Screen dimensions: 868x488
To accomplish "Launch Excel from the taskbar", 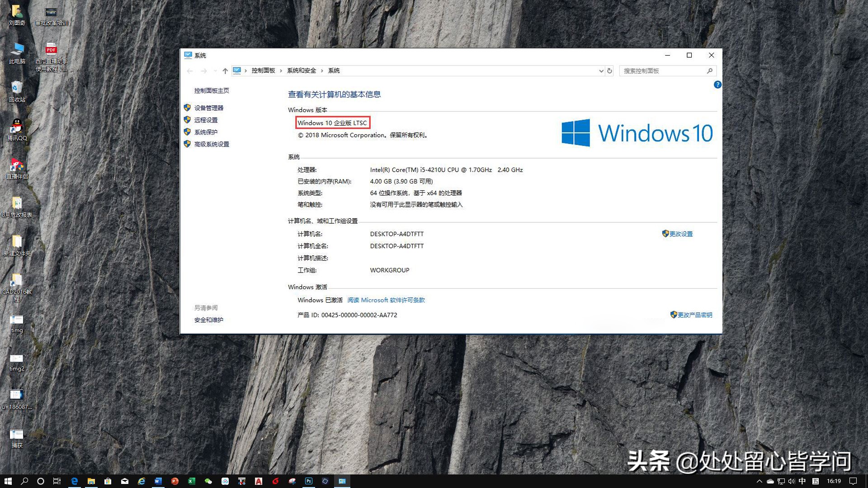I will [x=191, y=481].
